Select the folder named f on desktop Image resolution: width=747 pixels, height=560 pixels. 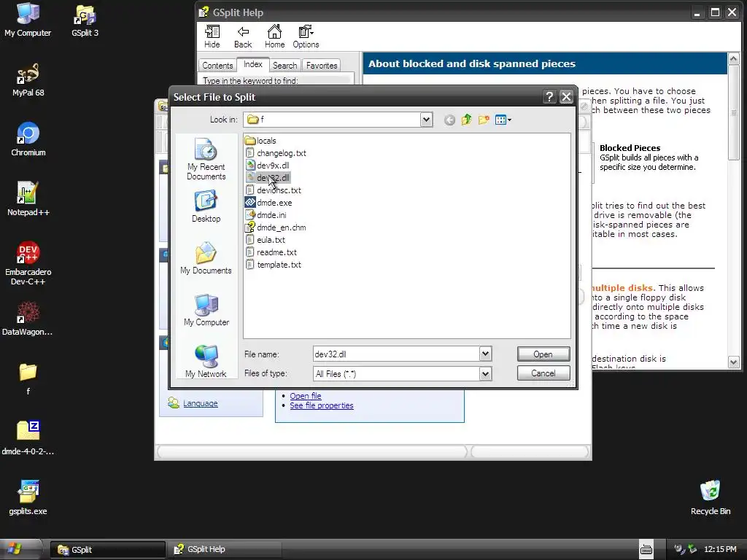tap(28, 378)
